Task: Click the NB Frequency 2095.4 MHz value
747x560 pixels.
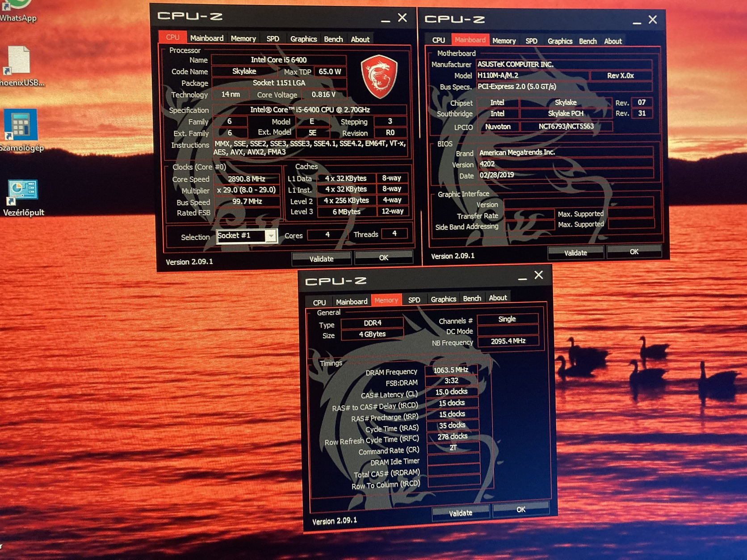Action: click(508, 341)
